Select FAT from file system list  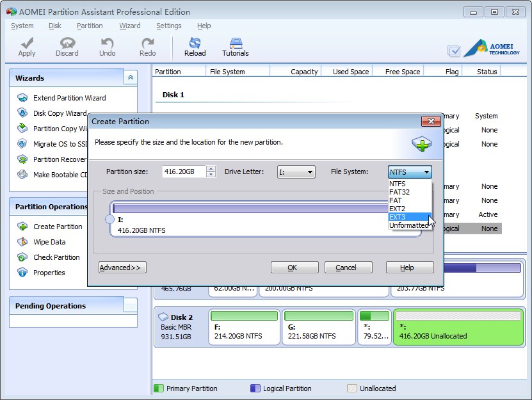(410, 200)
